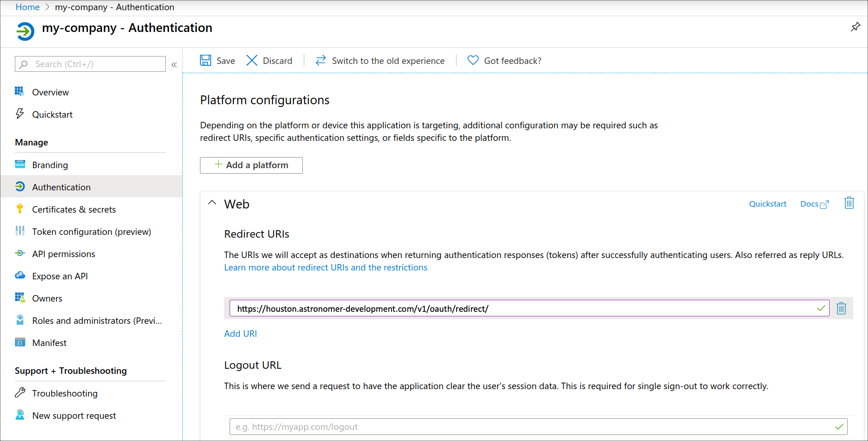This screenshot has width=868, height=441.
Task: Open the Web Quickstart link
Action: coord(767,204)
